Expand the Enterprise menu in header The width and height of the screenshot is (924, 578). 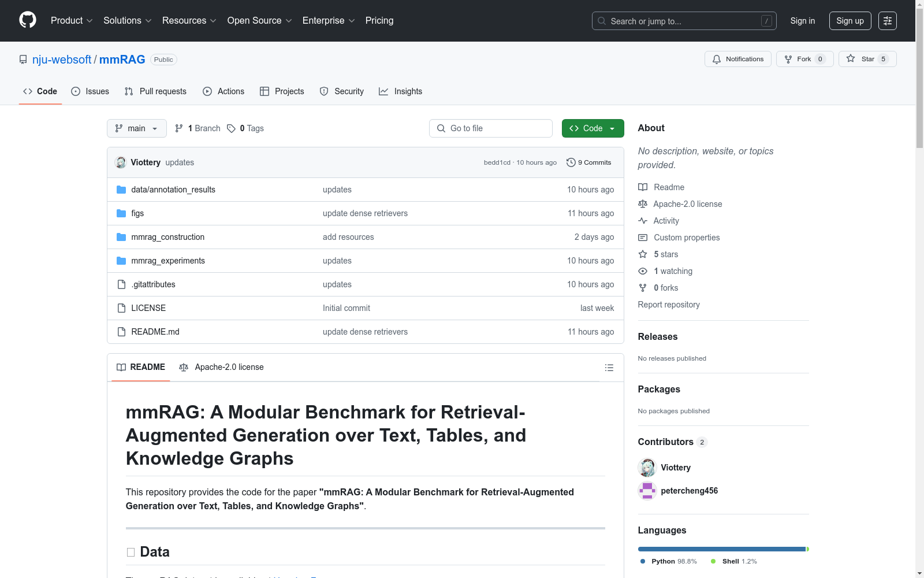[329, 20]
